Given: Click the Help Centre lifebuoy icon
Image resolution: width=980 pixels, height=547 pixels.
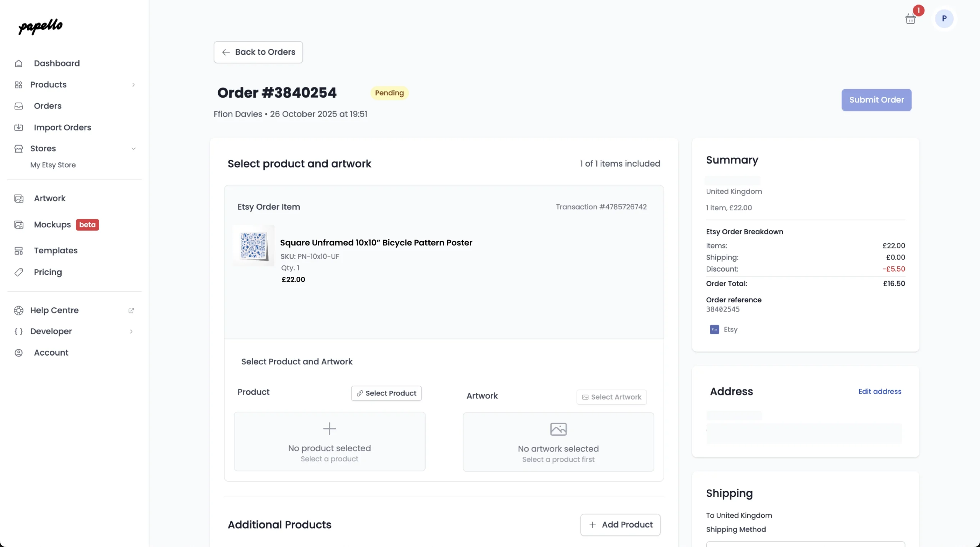Looking at the screenshot, I should click(19, 310).
